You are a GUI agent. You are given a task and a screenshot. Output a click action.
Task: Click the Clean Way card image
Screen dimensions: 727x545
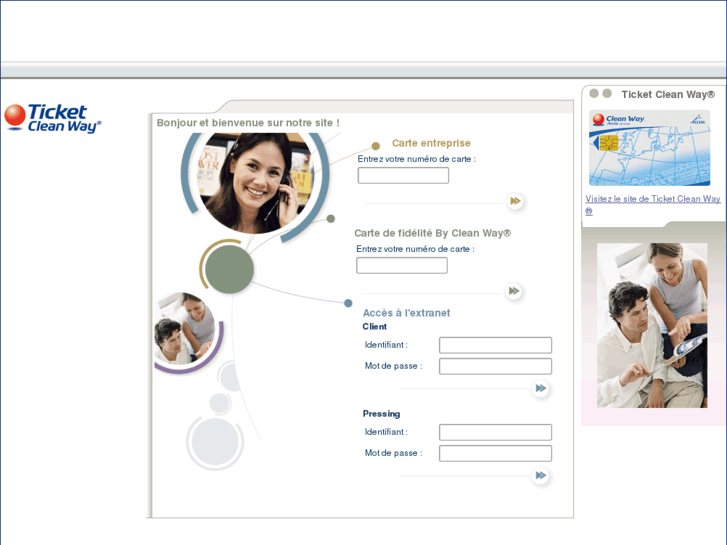650,148
